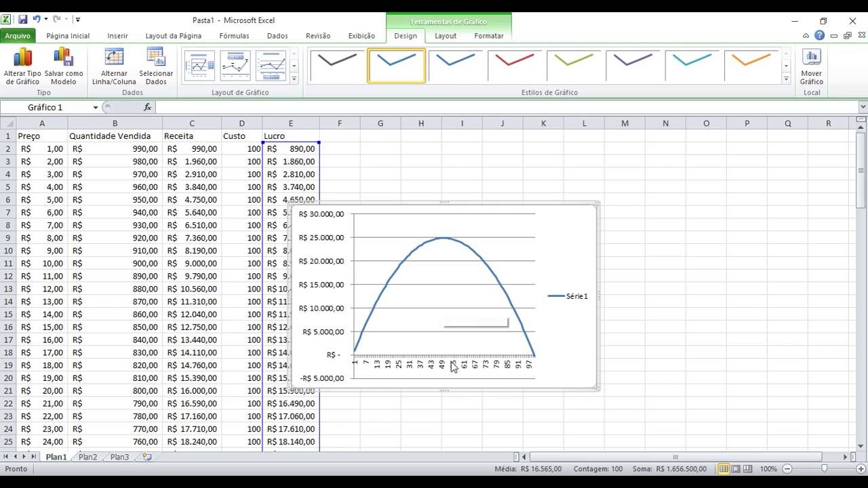Open the Formatar chart tools tab
Viewport: 868px width, 488px height.
click(x=489, y=36)
